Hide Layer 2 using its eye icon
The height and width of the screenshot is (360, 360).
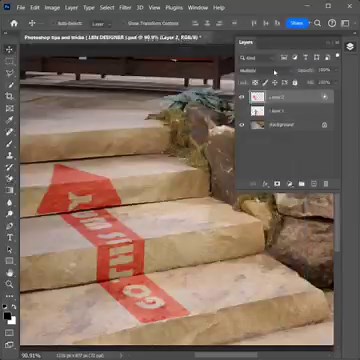242,97
